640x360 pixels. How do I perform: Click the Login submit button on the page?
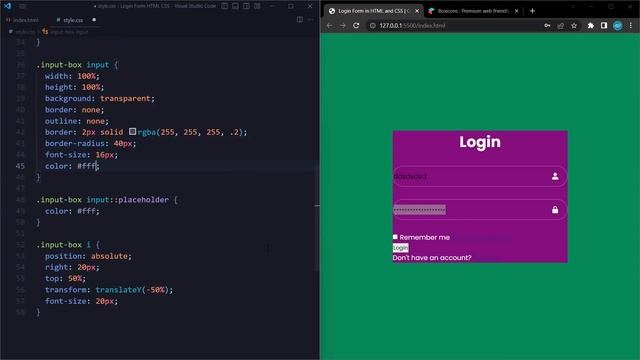400,248
